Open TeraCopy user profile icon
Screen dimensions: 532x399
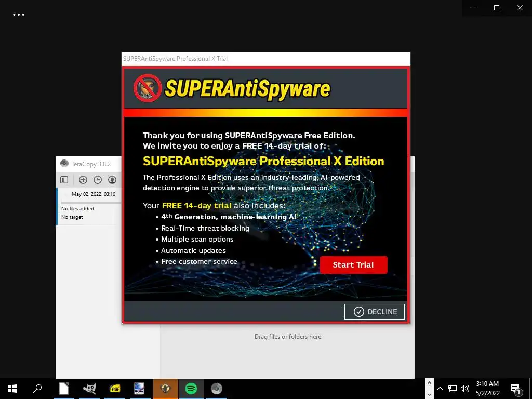112,179
